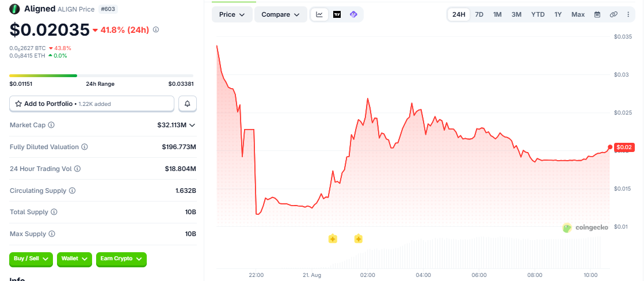Click the 0.0₆2627 BTC price text

(x=28, y=48)
